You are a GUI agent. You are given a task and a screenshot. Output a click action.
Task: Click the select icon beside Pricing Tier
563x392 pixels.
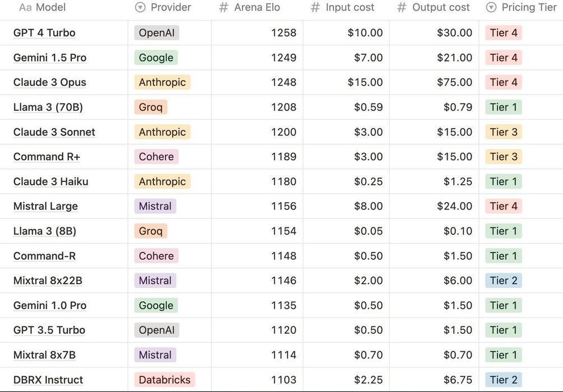click(x=491, y=8)
